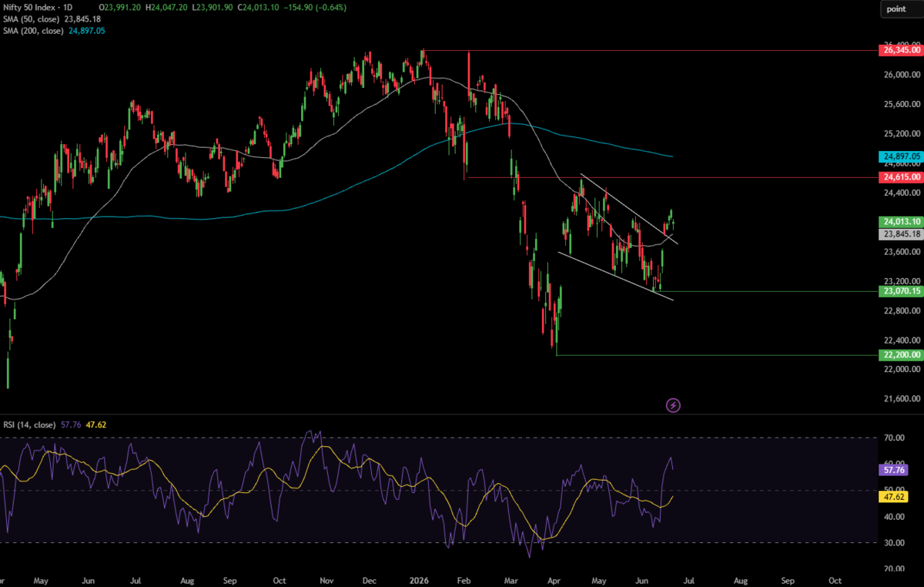This screenshot has height=587, width=924.
Task: Click the RSI (14, close) indicator legend
Action: (x=53, y=424)
